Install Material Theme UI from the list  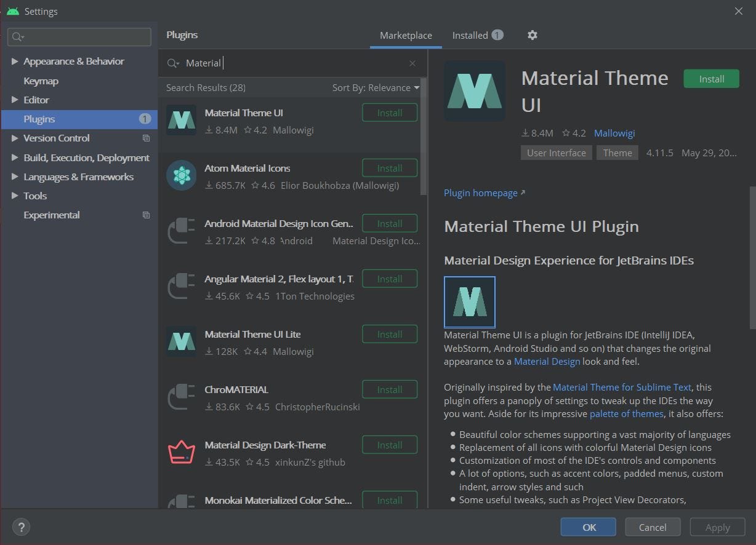click(390, 113)
